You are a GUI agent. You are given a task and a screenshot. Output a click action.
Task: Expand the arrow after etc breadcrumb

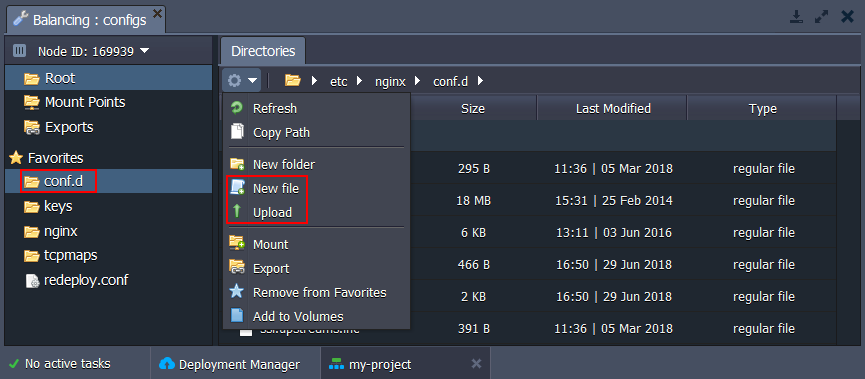(360, 81)
